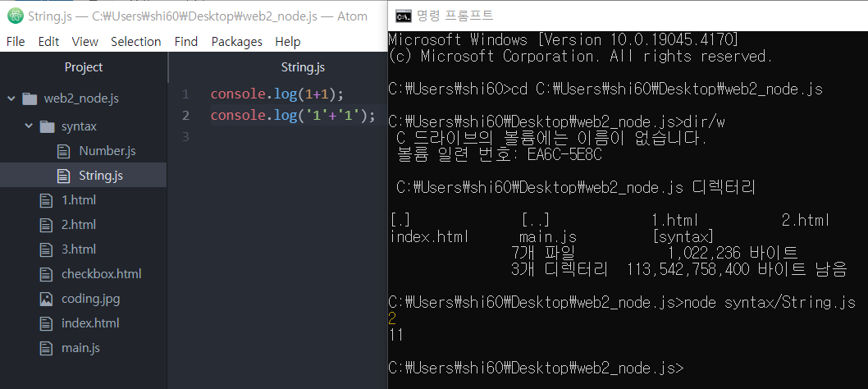Open Number.js from the tree
The image size is (868, 389).
coord(107,151)
